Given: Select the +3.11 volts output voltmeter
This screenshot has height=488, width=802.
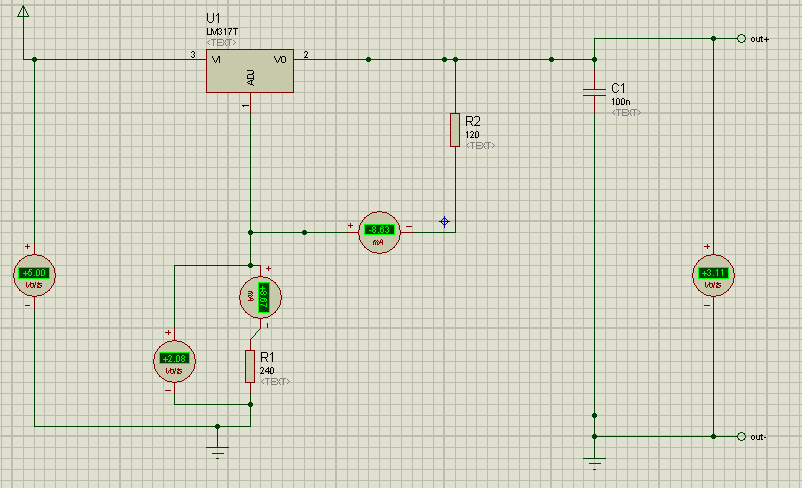Looking at the screenshot, I should pyautogui.click(x=713, y=275).
